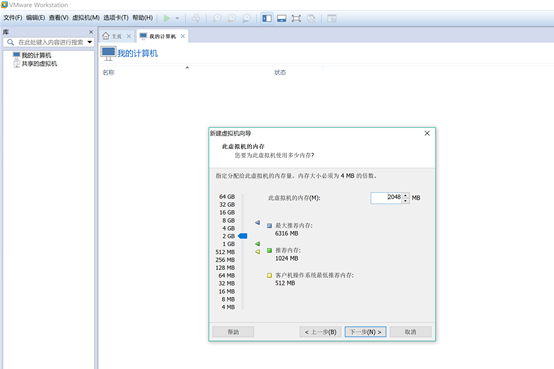Click the blue maximum recommended memory marker
Viewport: 554px width, 369px height.
[258, 223]
